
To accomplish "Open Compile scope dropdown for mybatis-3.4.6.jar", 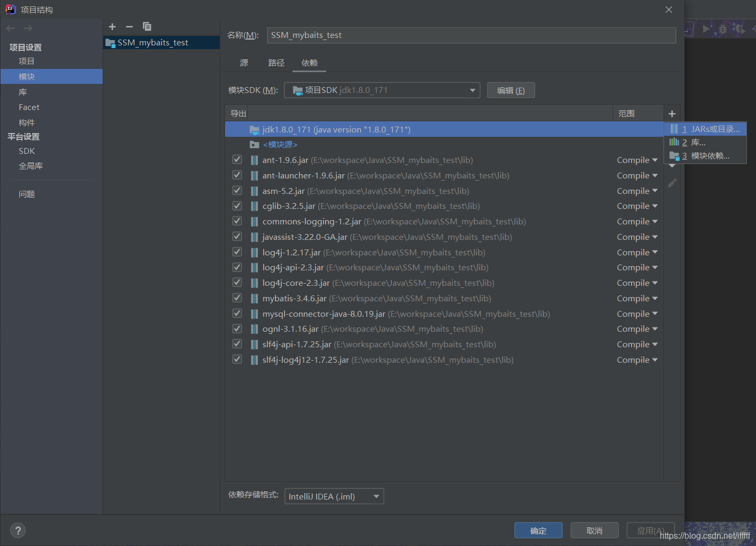I will [637, 299].
